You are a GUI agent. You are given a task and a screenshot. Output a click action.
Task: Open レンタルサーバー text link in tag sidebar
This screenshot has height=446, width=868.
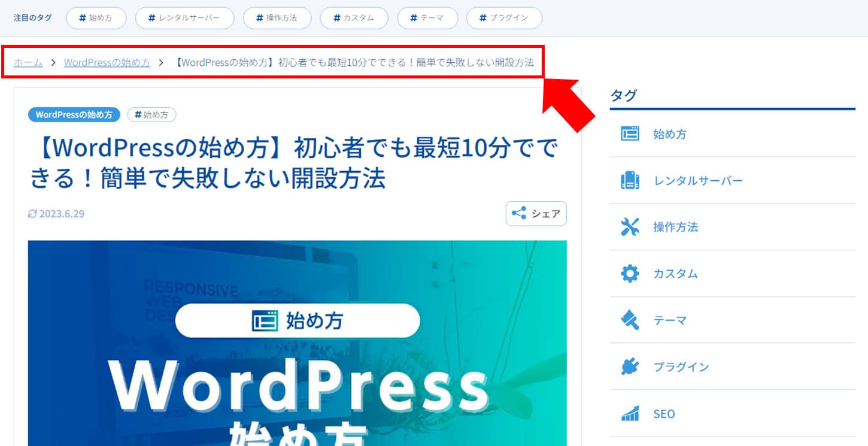pyautogui.click(x=698, y=181)
